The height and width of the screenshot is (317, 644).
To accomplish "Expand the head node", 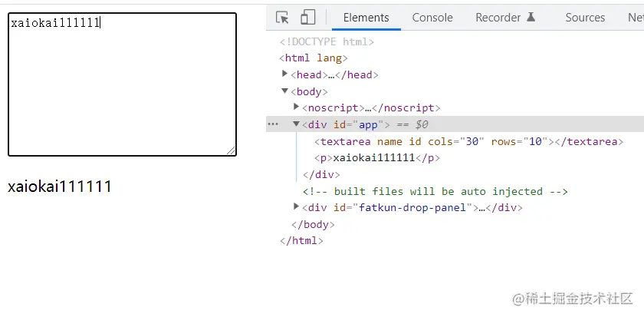I will tap(284, 74).
